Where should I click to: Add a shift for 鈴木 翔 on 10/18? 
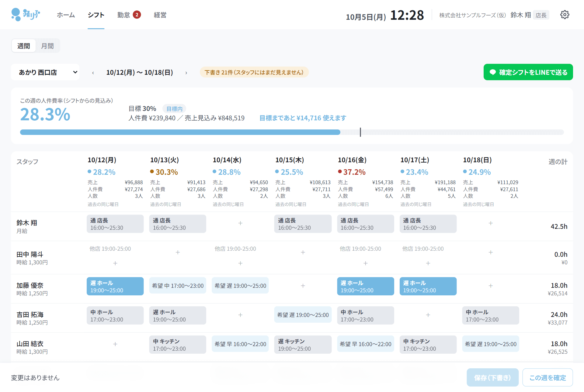(x=491, y=223)
